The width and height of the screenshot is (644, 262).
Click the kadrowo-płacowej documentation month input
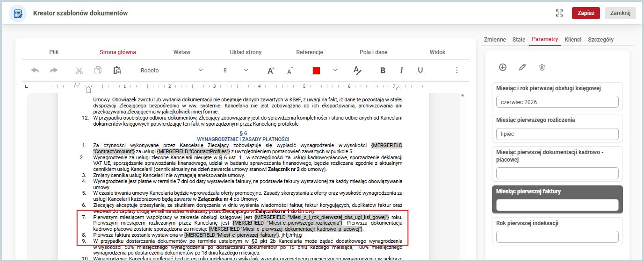pos(557,173)
